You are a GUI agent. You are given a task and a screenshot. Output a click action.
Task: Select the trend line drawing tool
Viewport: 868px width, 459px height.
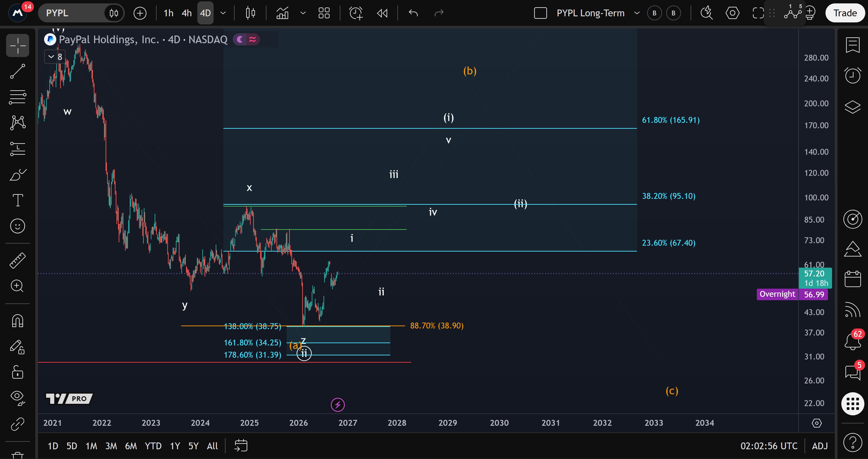[x=18, y=71]
